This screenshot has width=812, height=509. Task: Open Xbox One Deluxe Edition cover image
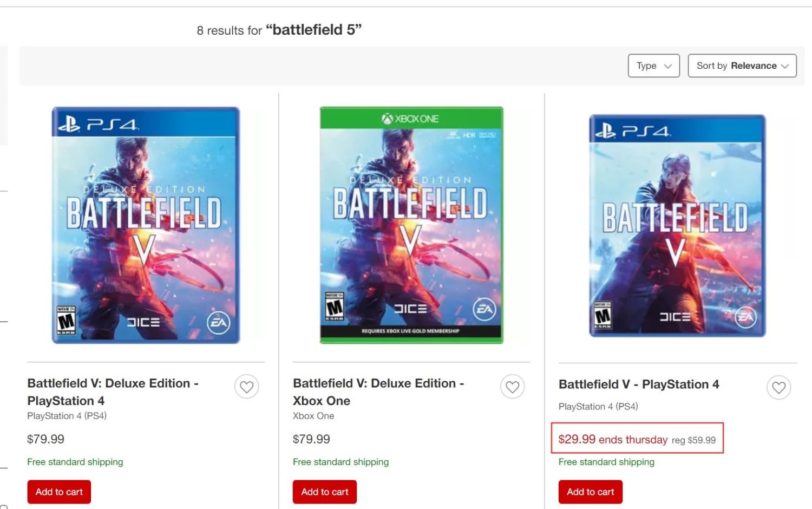click(411, 225)
